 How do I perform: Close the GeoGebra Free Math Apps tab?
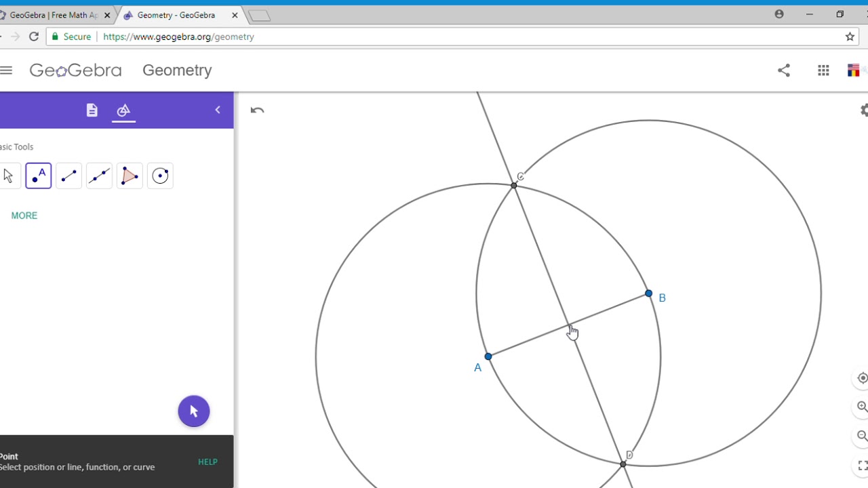click(x=107, y=15)
